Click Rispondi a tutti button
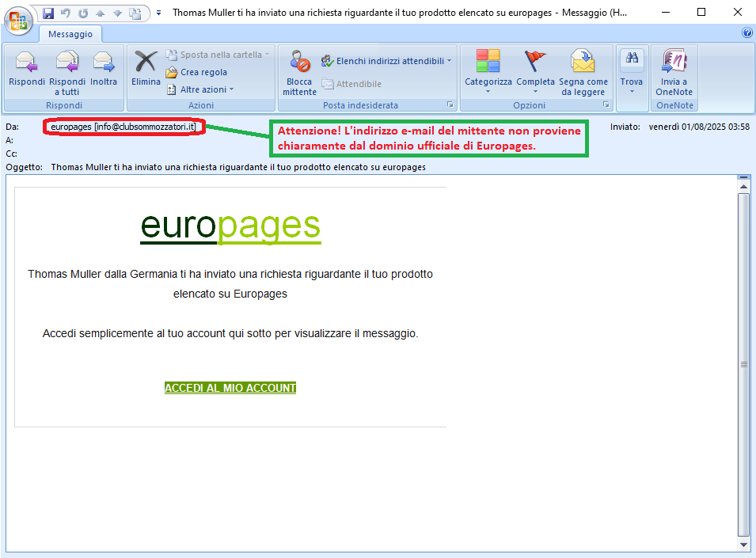756x558 pixels. (x=67, y=73)
